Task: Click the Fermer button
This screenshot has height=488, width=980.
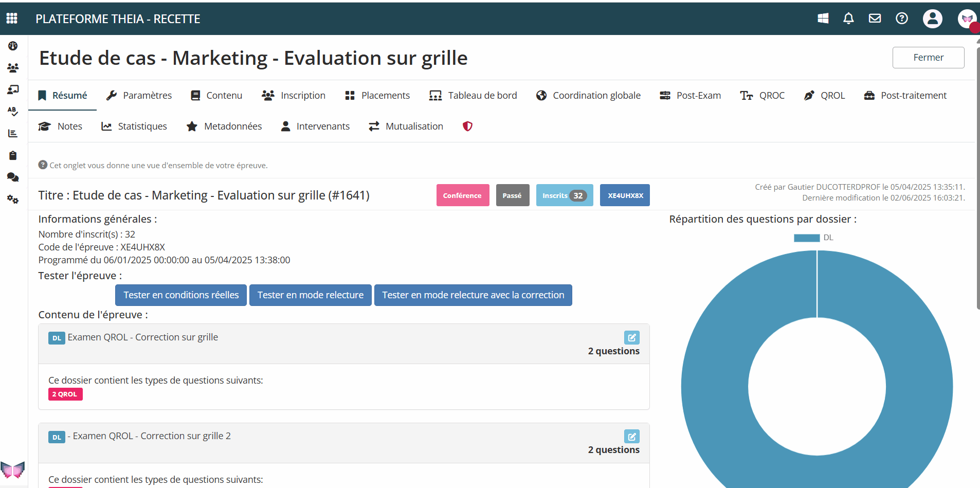Action: 928,58
